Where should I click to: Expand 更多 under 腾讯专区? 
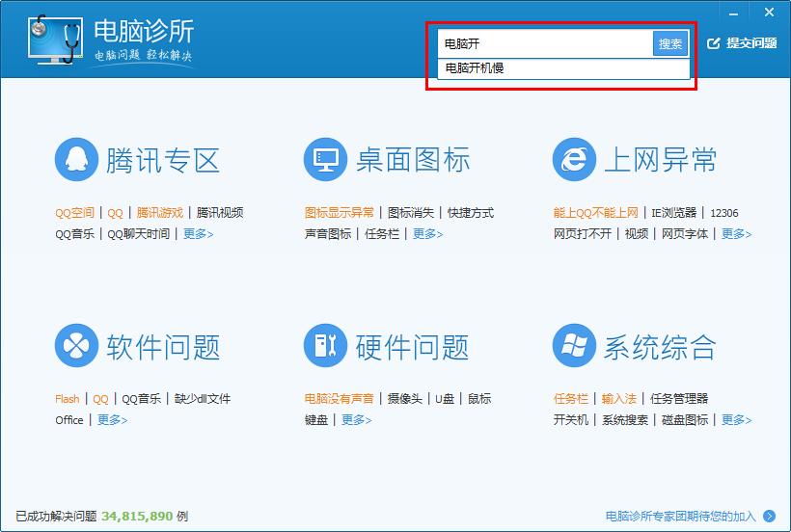(x=198, y=234)
